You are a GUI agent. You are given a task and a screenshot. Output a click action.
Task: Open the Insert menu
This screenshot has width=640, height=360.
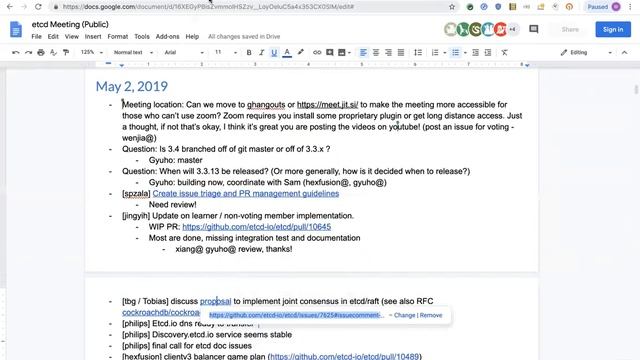click(x=93, y=36)
